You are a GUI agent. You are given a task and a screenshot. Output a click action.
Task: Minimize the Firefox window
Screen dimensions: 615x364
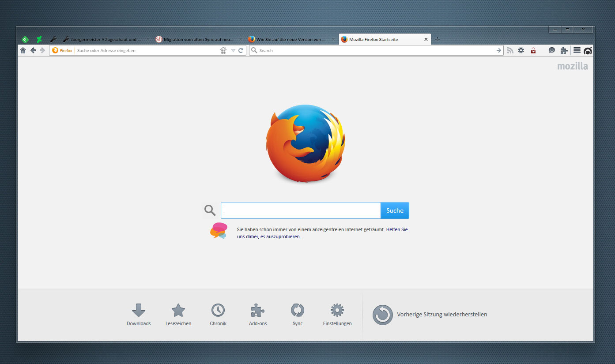click(x=555, y=30)
